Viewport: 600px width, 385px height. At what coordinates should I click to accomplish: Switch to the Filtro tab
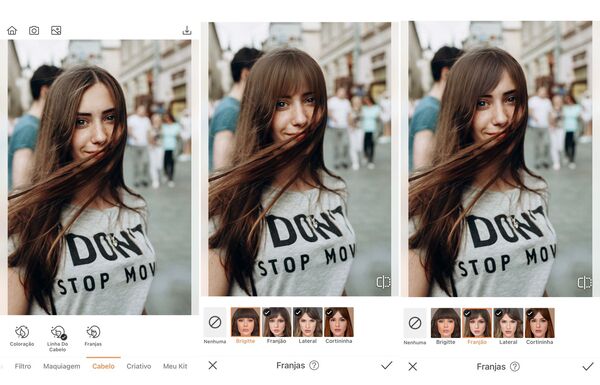pos(23,366)
